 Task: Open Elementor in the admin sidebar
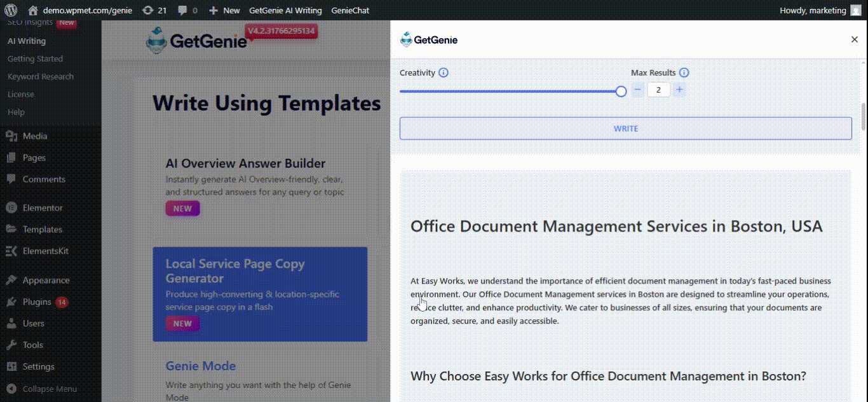[x=43, y=207]
